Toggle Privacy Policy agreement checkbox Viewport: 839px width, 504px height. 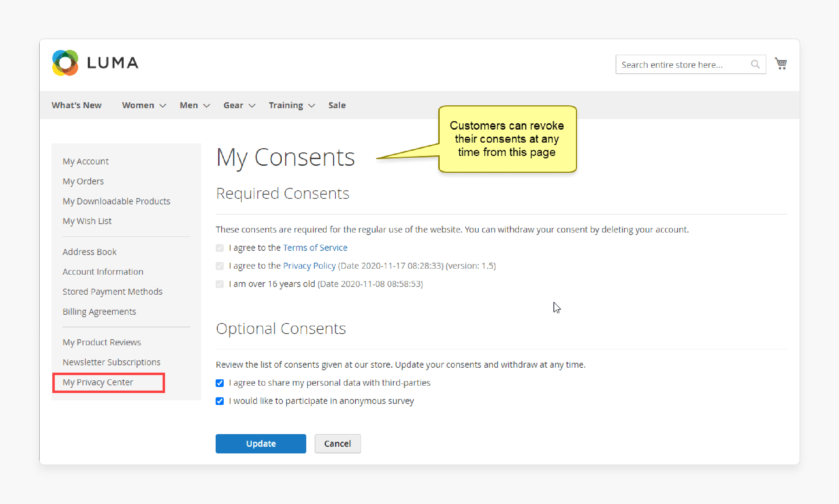tap(219, 266)
